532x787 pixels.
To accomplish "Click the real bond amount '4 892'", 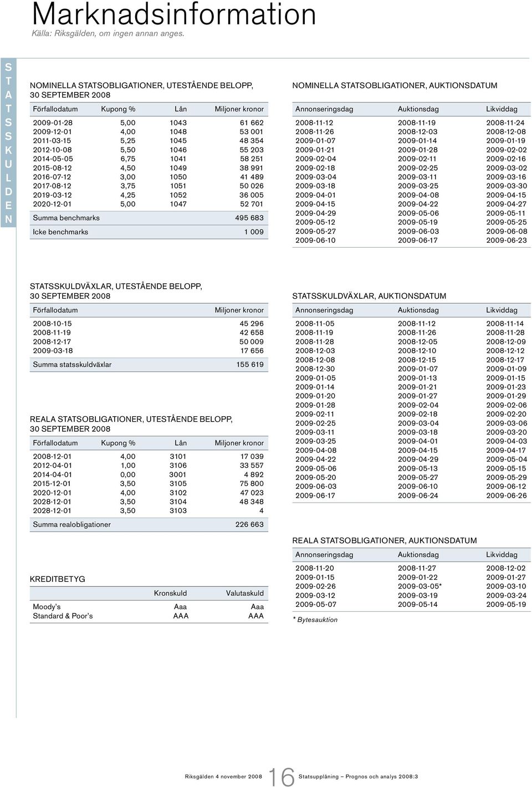I will pos(254,474).
